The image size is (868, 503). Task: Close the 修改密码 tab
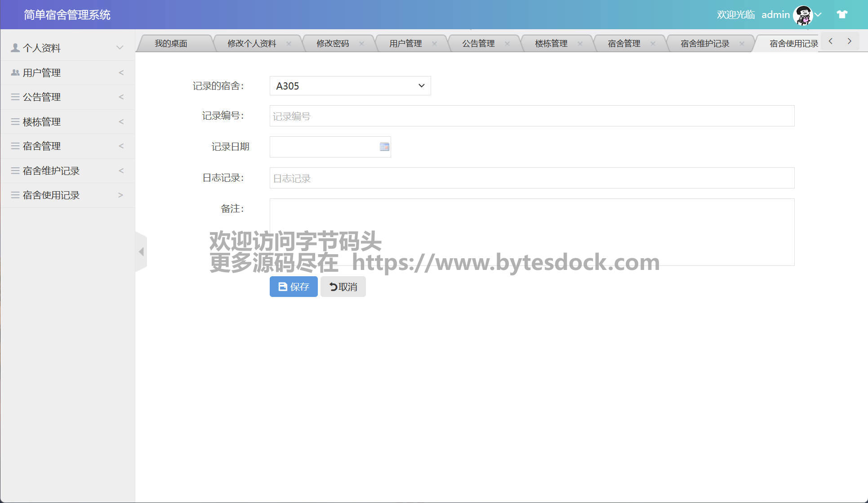(361, 44)
